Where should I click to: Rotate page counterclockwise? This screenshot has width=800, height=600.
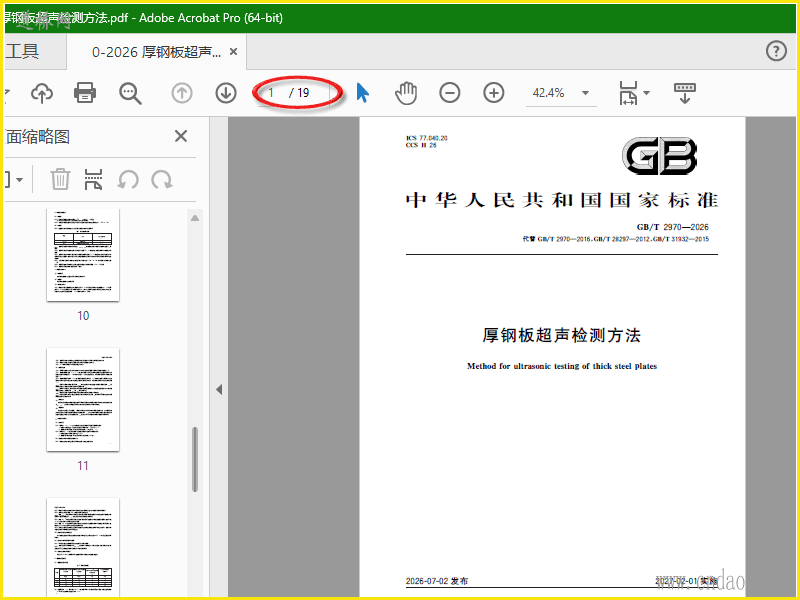[x=128, y=180]
